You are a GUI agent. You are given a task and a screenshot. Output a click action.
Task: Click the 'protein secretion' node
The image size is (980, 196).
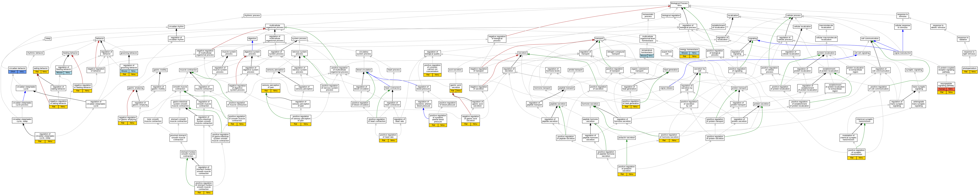coord(761,104)
